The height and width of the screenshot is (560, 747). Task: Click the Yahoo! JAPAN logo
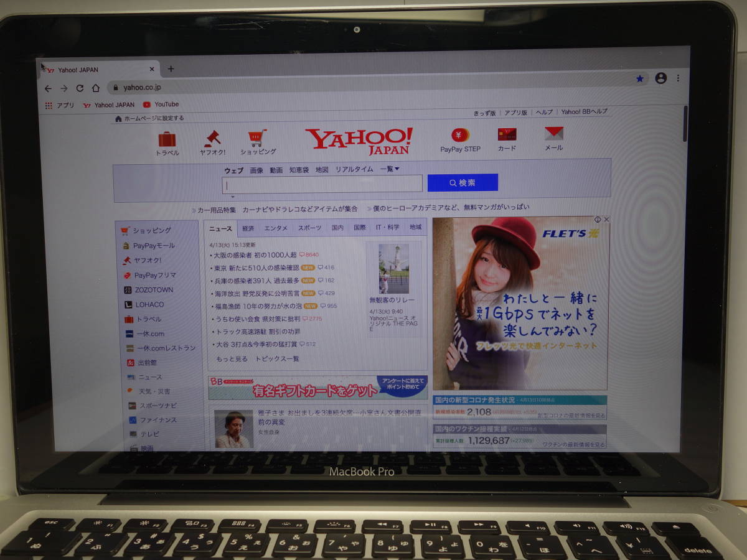(359, 141)
